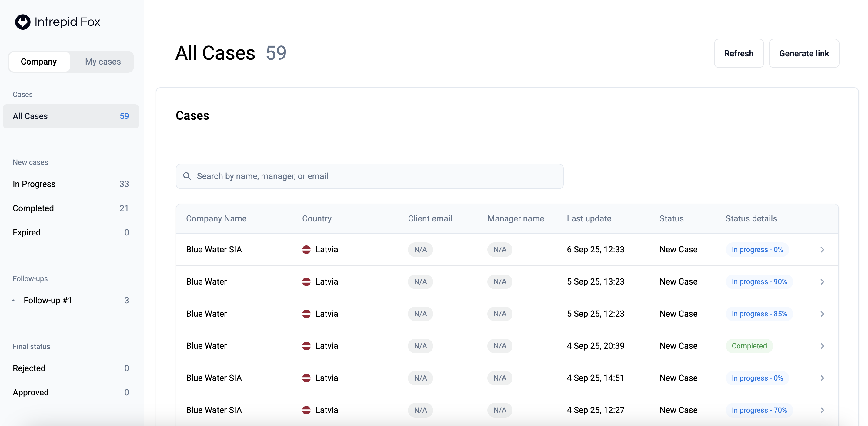Switch to Company view toggle
The image size is (868, 426).
point(39,62)
